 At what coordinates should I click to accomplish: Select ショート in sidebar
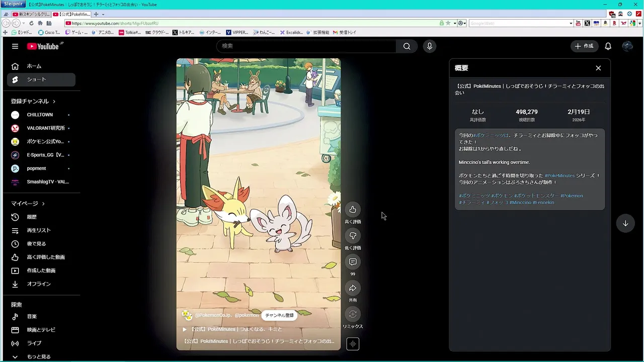pyautogui.click(x=41, y=79)
